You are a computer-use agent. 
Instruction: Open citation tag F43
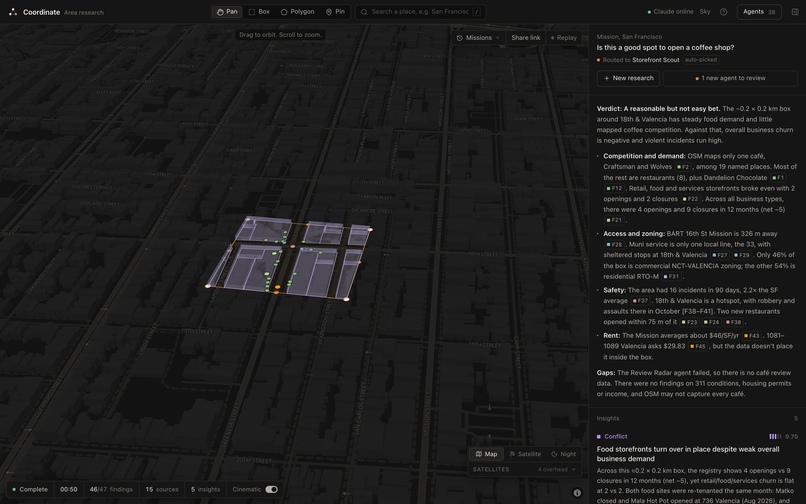pos(752,336)
